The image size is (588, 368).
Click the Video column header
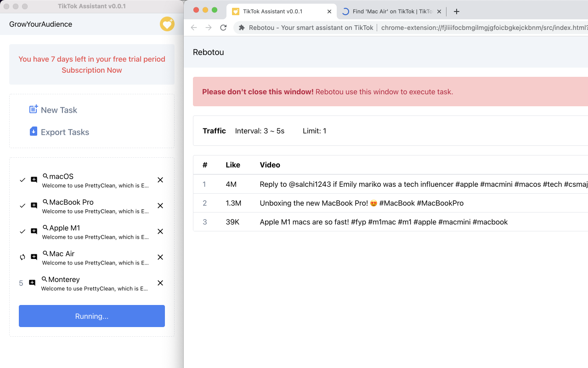[x=270, y=165]
